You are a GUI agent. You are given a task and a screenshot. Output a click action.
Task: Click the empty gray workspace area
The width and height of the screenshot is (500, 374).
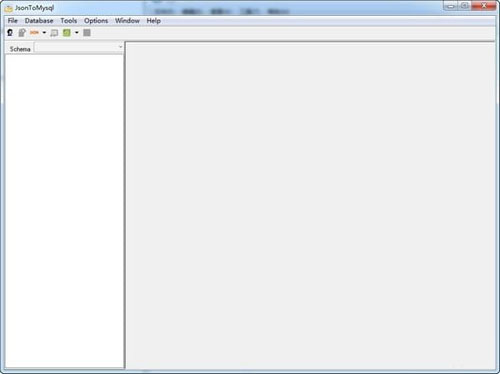tap(310, 206)
